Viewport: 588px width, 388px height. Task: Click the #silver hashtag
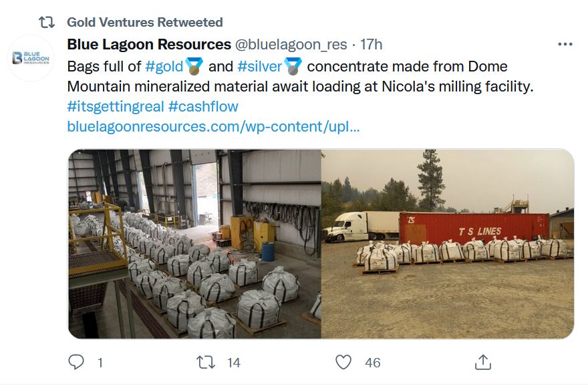(261, 67)
